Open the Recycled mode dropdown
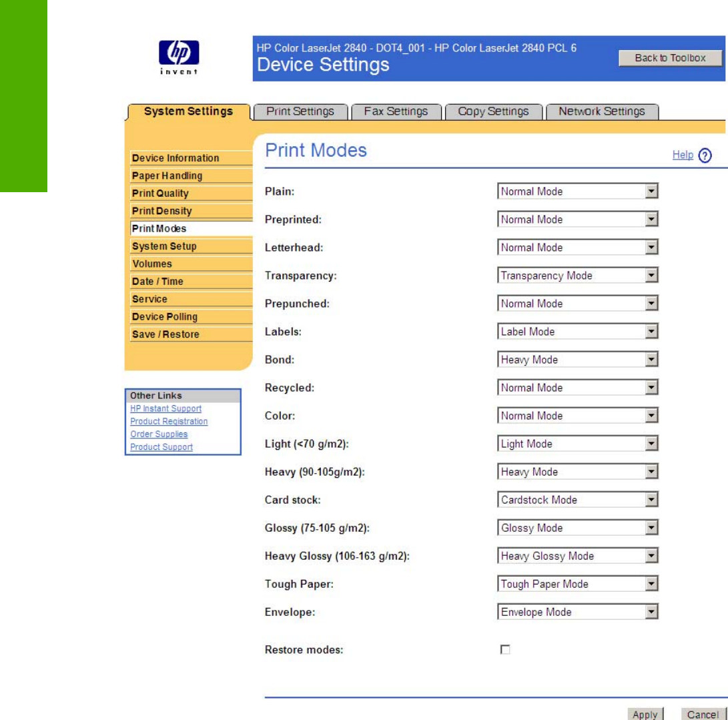Image resolution: width=728 pixels, height=720 pixels. (x=578, y=388)
